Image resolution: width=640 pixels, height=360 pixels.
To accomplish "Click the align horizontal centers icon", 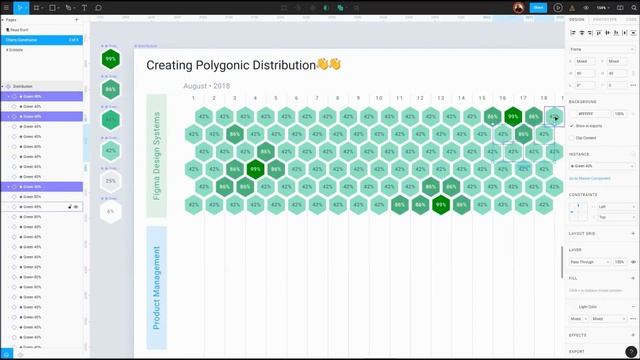I will (x=582, y=33).
